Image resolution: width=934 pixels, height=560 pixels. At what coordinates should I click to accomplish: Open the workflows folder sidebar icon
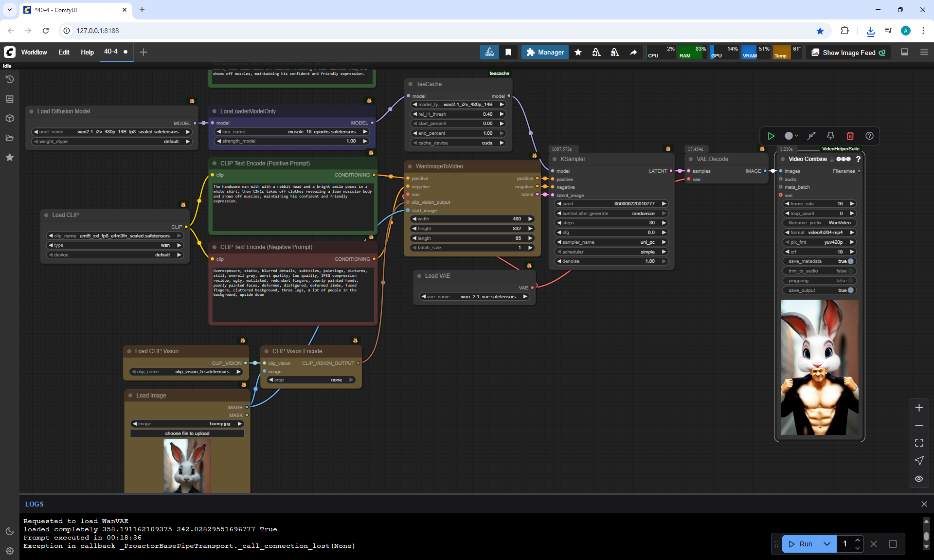9,138
